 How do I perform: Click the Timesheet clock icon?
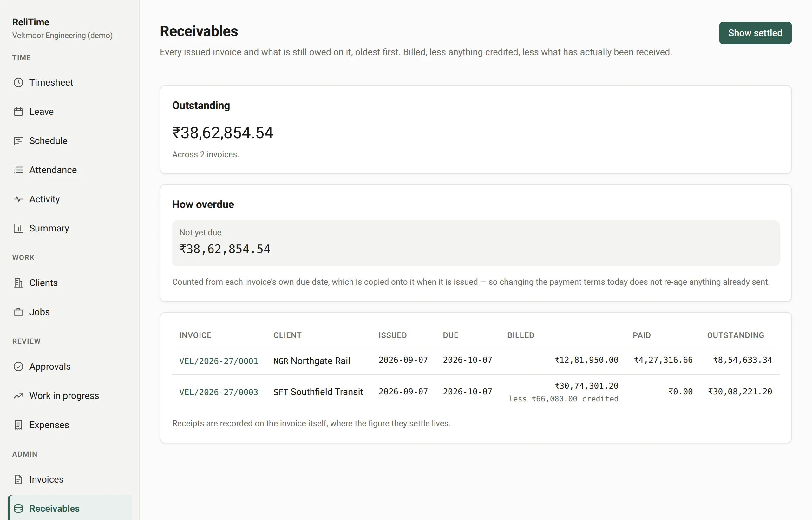pyautogui.click(x=18, y=82)
